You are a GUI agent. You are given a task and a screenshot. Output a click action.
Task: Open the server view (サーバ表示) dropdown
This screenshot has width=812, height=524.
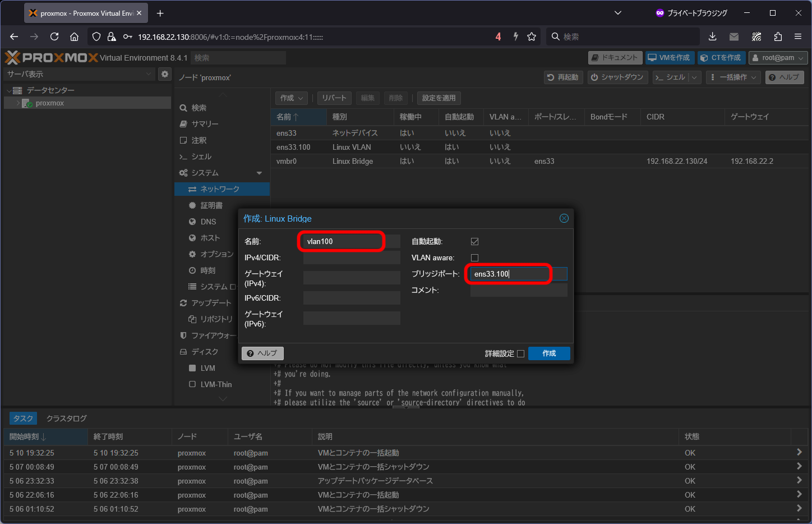79,74
